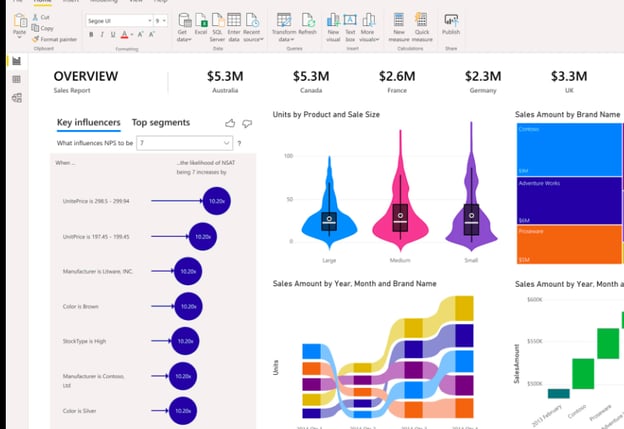Insert a New visual from ribbon

pyautogui.click(x=334, y=20)
